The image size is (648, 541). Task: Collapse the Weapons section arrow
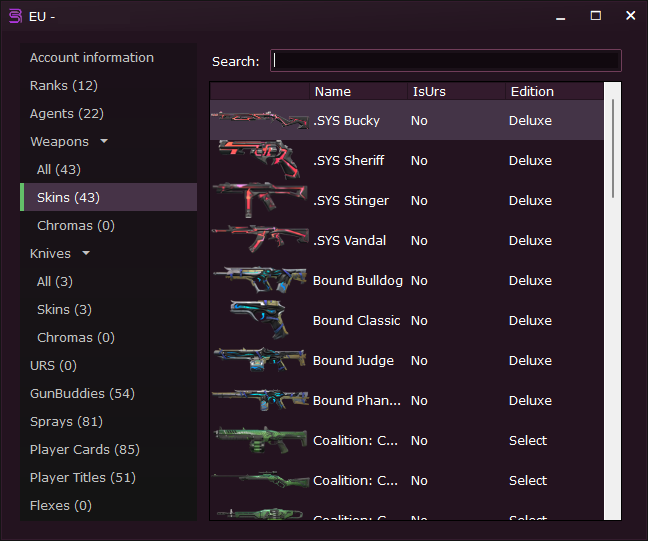tap(104, 141)
